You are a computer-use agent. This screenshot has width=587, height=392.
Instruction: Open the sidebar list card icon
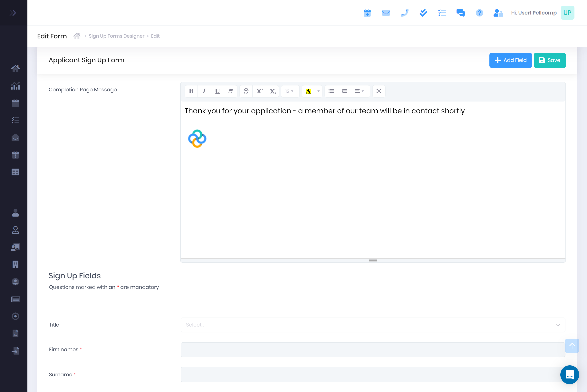[15, 299]
